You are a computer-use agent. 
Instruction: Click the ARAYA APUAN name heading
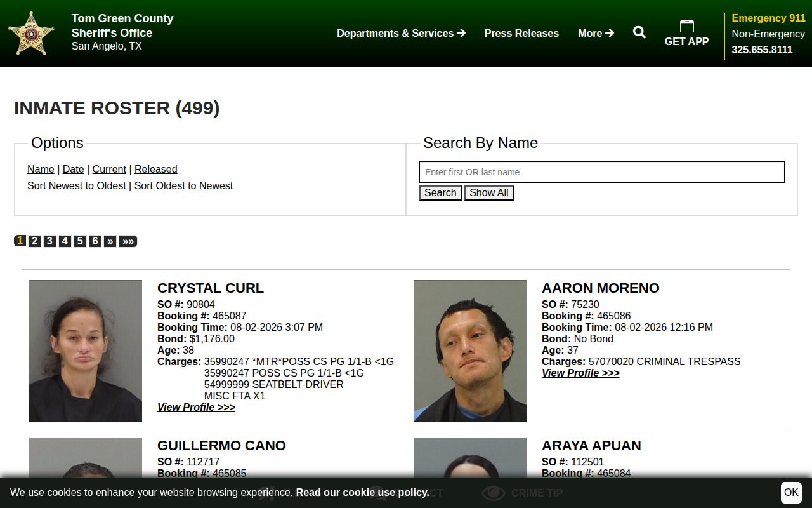click(591, 445)
